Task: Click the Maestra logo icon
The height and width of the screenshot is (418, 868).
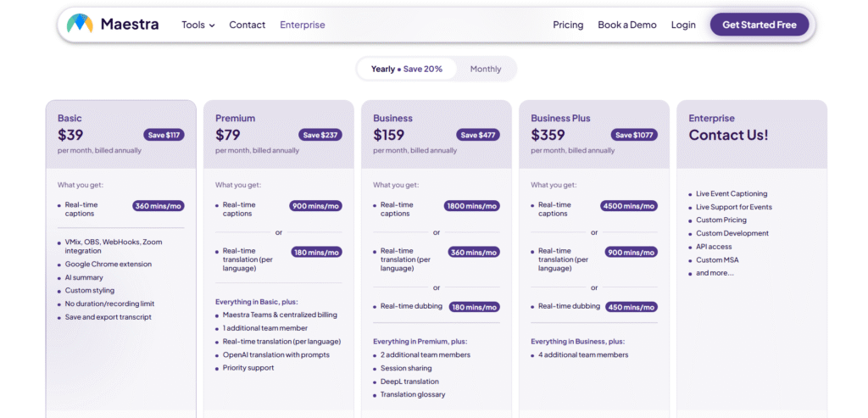Action: (x=80, y=24)
